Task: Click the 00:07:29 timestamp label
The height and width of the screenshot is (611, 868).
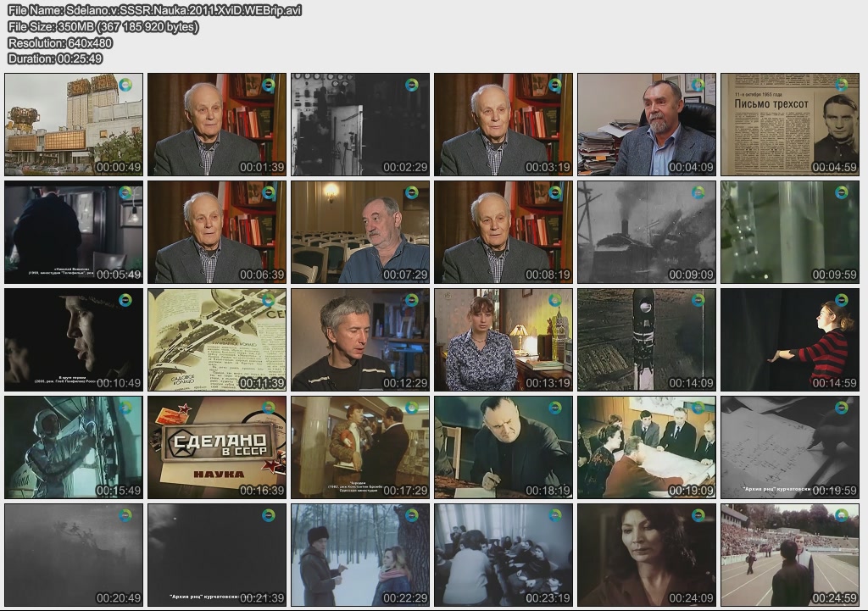Action: pyautogui.click(x=404, y=275)
